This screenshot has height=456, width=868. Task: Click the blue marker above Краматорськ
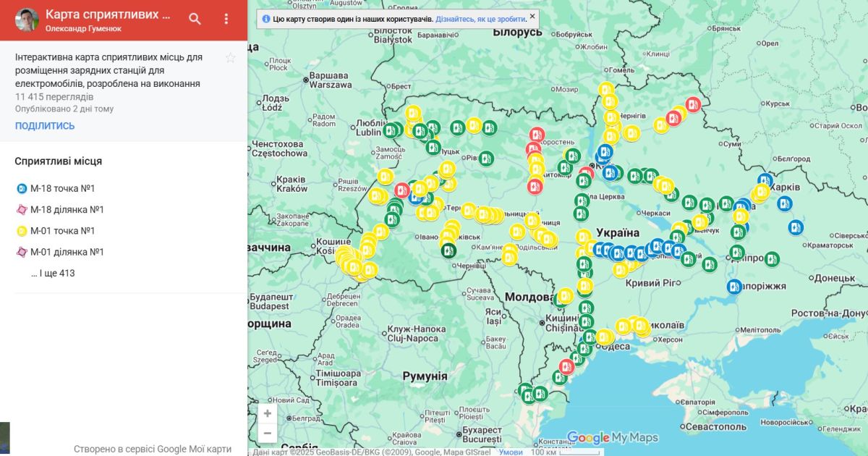pos(796,227)
